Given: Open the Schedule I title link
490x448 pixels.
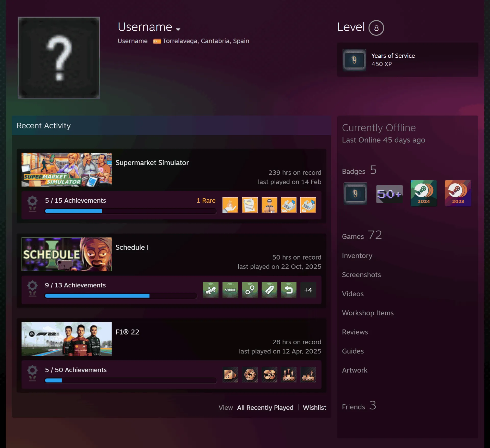Looking at the screenshot, I should pos(132,247).
